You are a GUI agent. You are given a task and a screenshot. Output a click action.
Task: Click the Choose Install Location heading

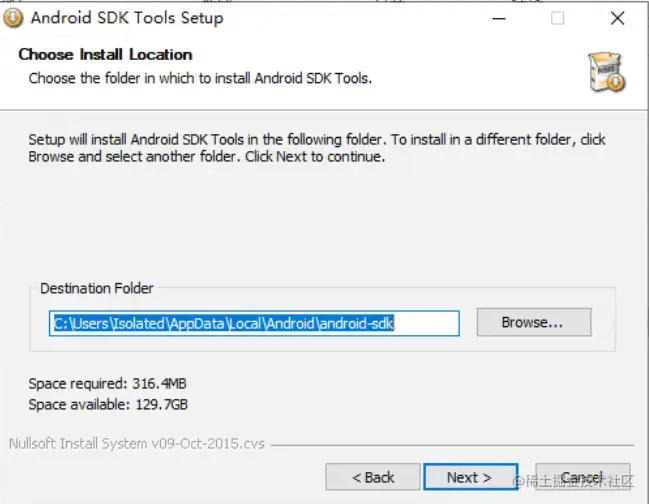[105, 54]
